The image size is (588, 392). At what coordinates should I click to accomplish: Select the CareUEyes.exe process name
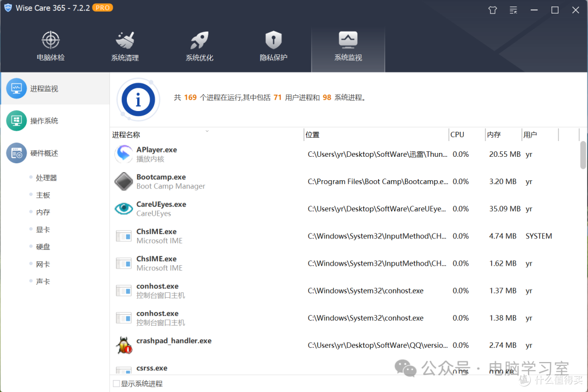tap(161, 205)
